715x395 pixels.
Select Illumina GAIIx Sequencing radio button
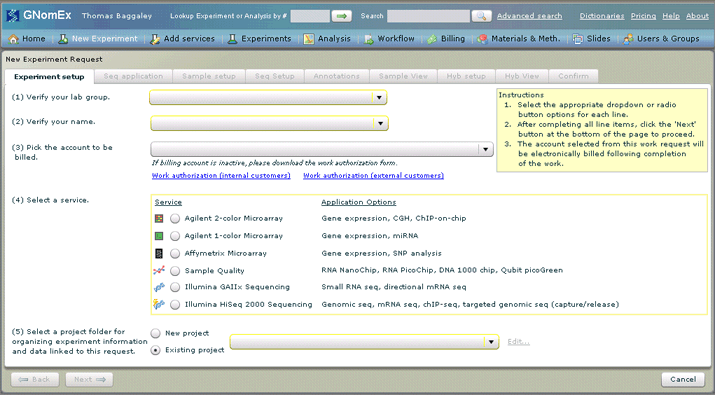(x=175, y=287)
